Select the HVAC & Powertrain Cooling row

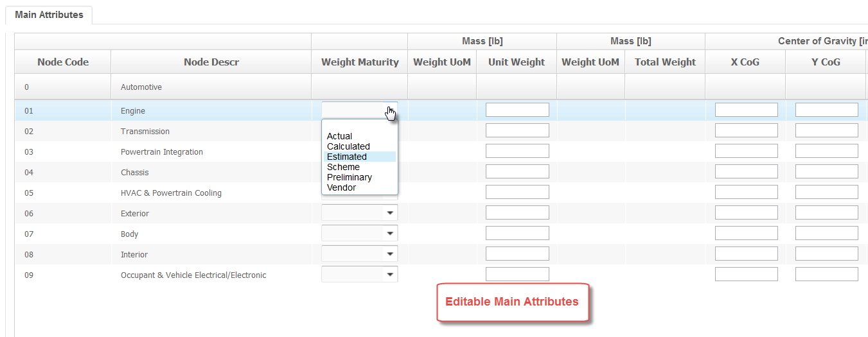[171, 193]
